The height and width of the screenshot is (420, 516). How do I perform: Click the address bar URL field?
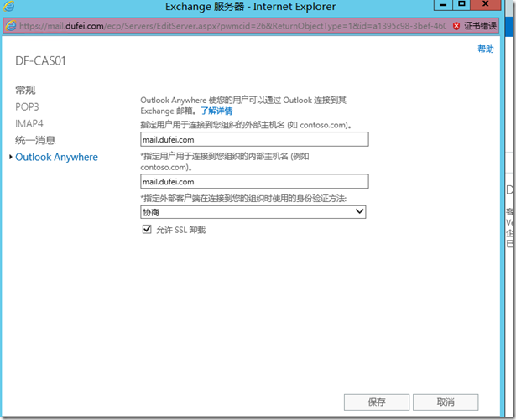click(x=232, y=26)
